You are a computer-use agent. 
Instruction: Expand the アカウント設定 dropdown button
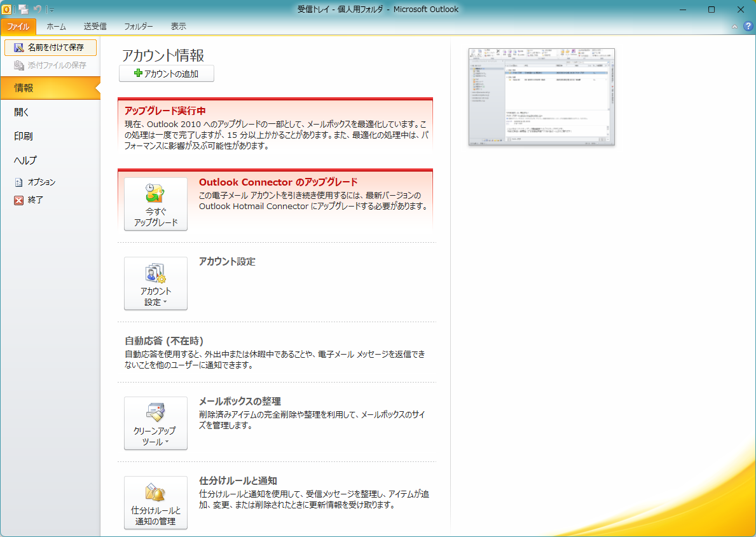point(156,283)
